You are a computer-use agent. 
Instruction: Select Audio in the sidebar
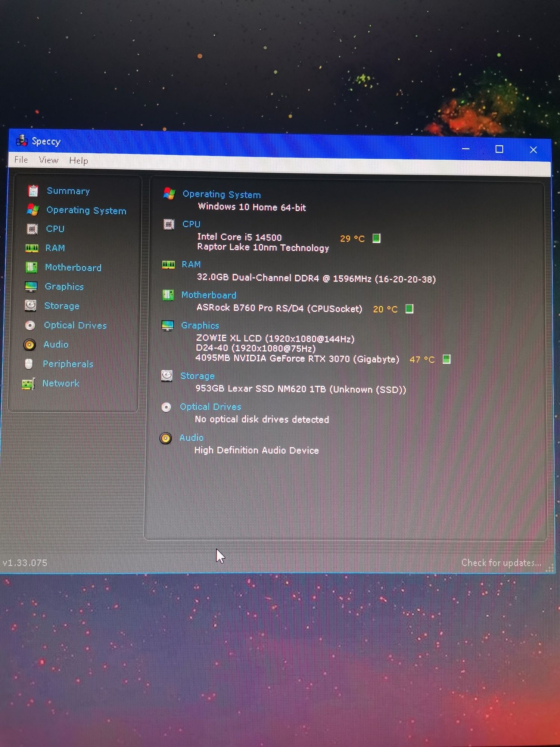click(56, 344)
